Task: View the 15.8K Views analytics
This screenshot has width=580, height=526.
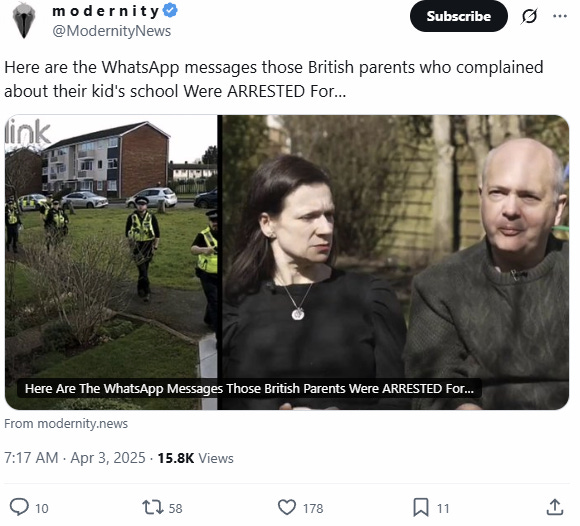Action: click(196, 458)
